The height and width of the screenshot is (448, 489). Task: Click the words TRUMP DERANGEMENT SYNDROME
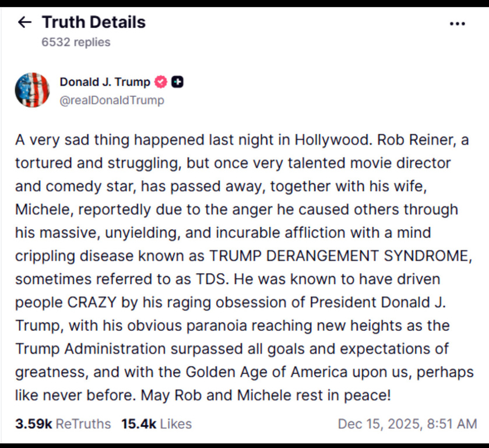[339, 256]
